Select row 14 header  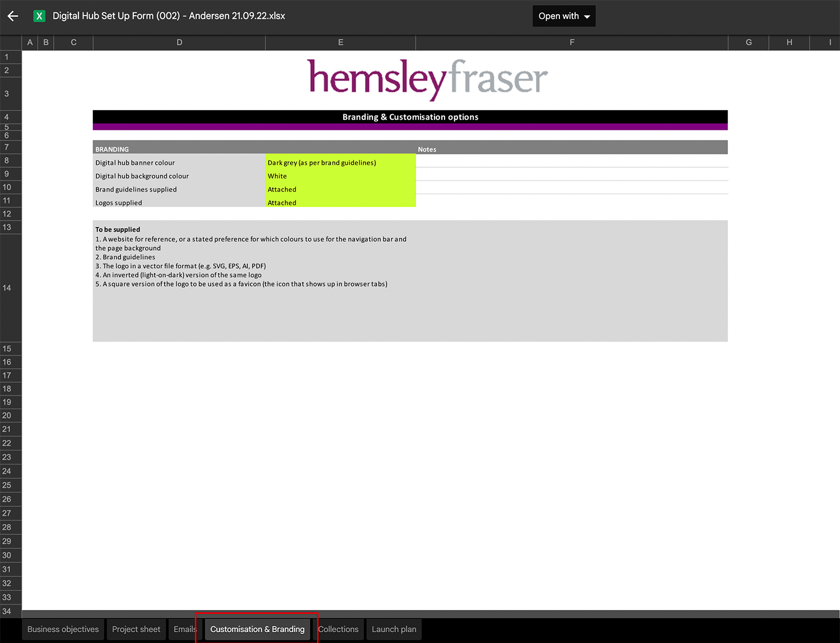(11, 288)
